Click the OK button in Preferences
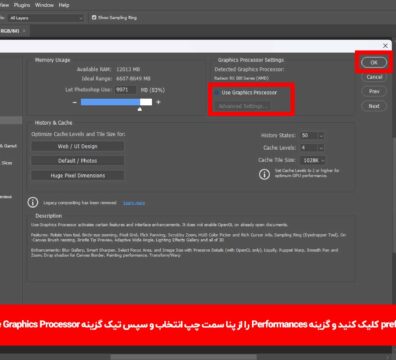This screenshot has width=396, height=360. tap(374, 62)
